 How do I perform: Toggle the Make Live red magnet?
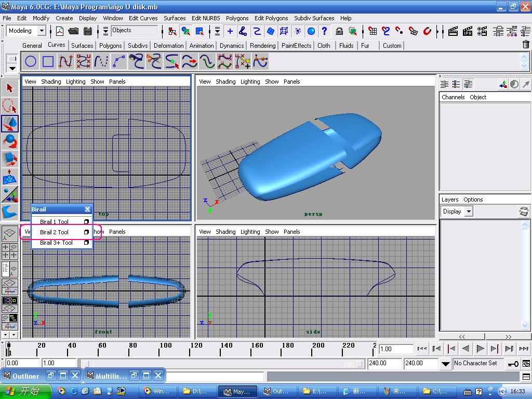tap(427, 31)
